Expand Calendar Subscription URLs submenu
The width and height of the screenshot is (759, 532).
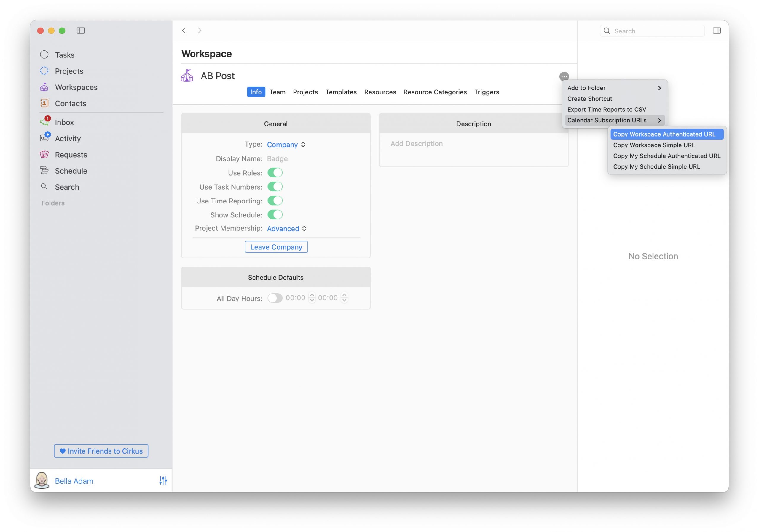[615, 120]
